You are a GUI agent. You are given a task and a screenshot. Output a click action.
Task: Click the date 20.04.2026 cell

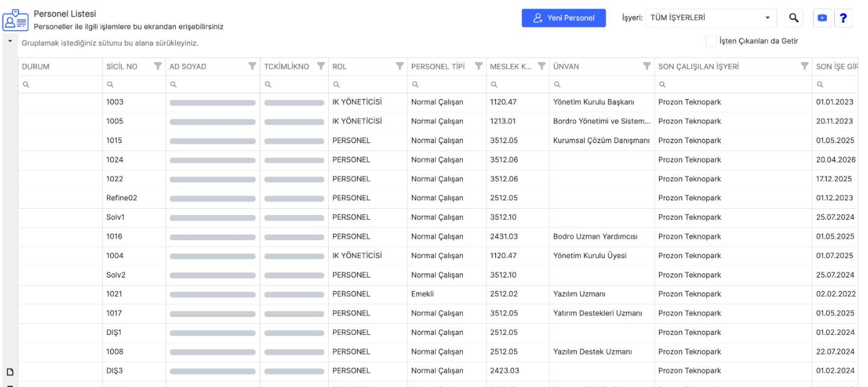(x=835, y=160)
